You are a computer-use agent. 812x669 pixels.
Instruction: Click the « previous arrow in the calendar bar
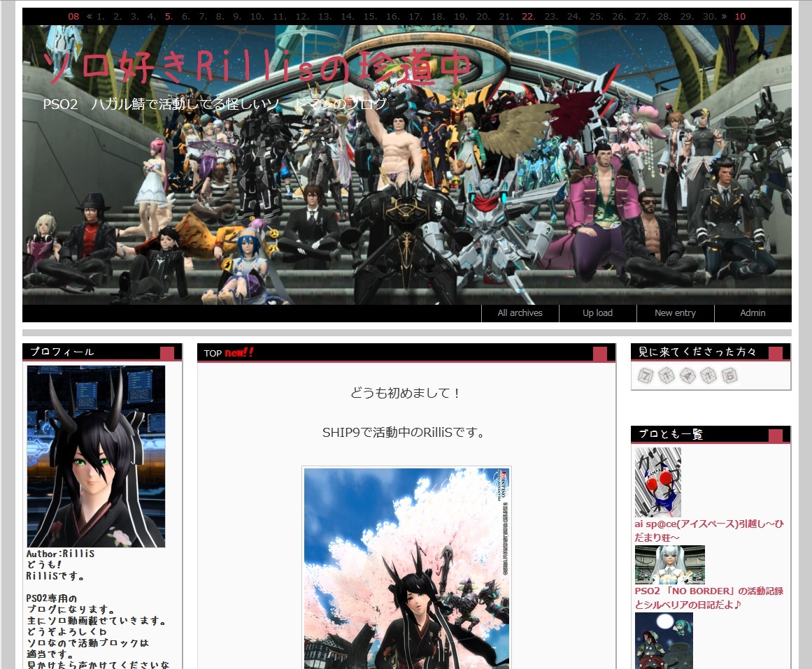[90, 17]
